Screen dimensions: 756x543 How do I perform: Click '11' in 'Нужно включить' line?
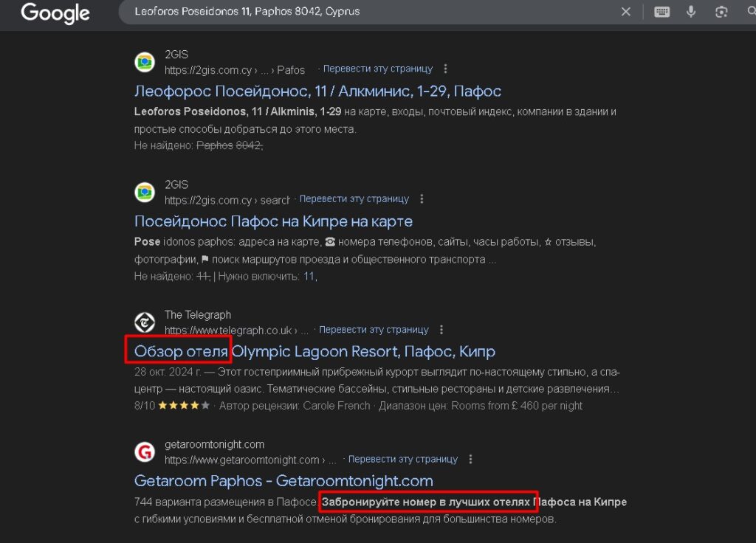coord(309,277)
